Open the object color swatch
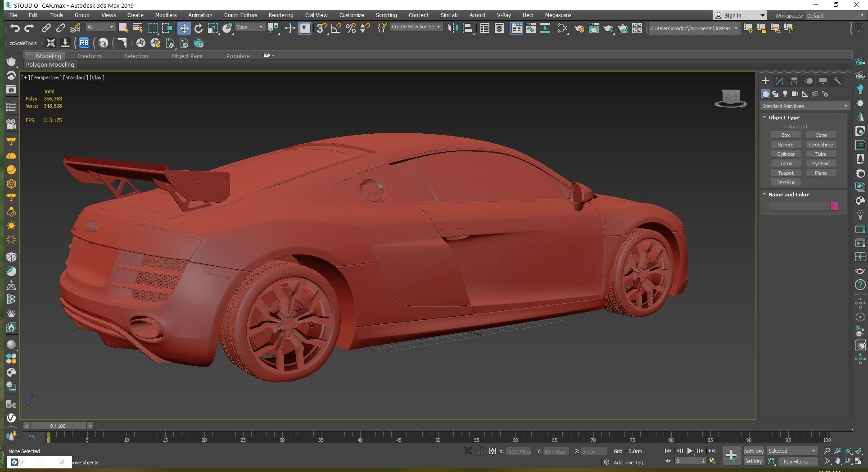The height and width of the screenshot is (472, 868). coord(834,206)
